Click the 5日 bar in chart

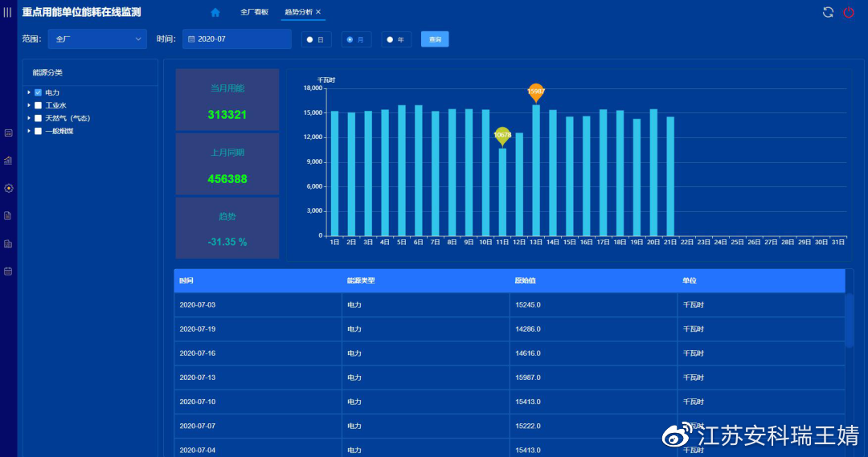[402, 171]
